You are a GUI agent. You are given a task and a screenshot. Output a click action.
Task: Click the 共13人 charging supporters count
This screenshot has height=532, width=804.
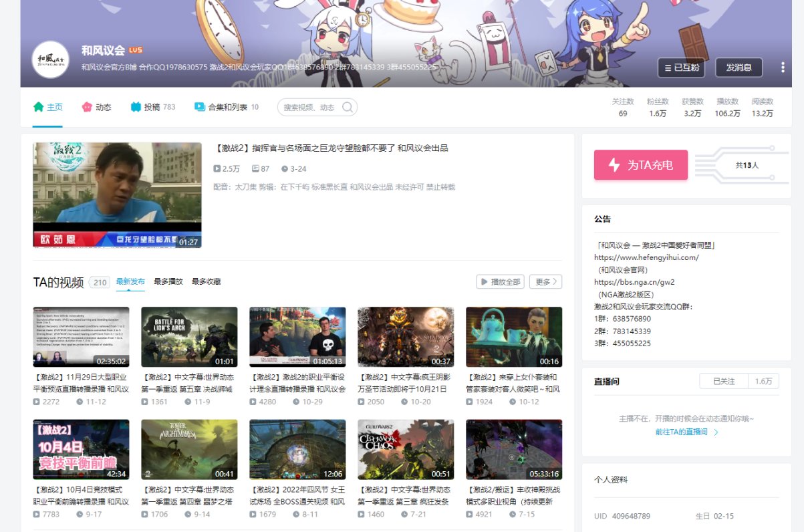click(x=747, y=164)
